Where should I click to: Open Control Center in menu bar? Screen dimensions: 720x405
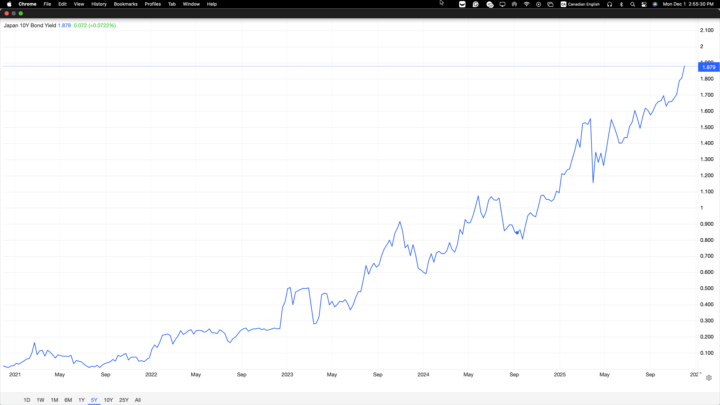[644, 4]
